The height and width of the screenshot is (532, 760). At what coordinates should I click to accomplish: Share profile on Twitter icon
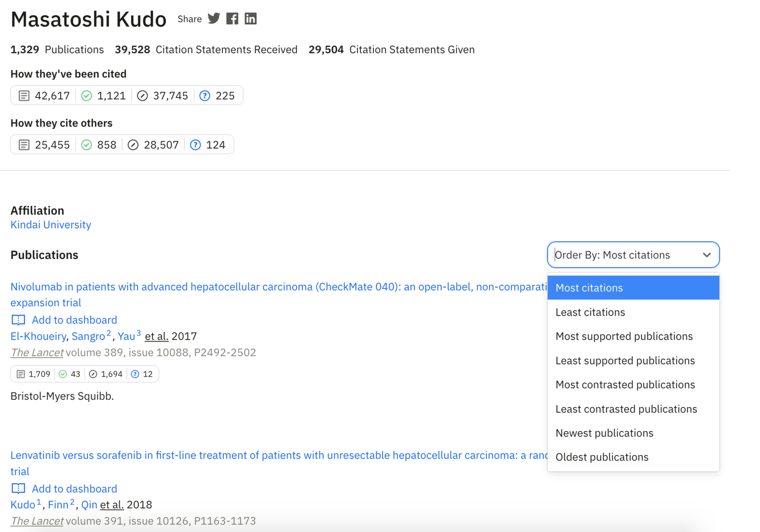(214, 19)
